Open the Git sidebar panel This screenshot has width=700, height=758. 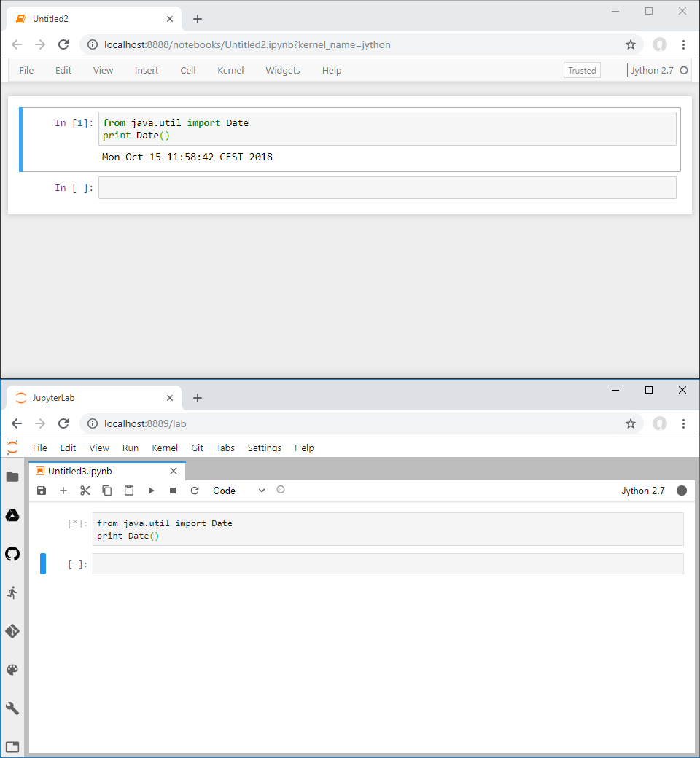point(12,631)
